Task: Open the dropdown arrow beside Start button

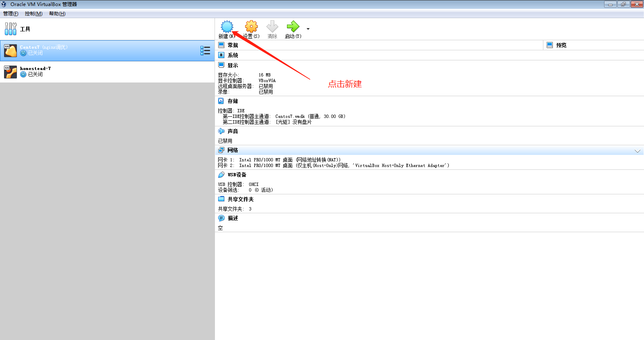Action: (x=308, y=29)
